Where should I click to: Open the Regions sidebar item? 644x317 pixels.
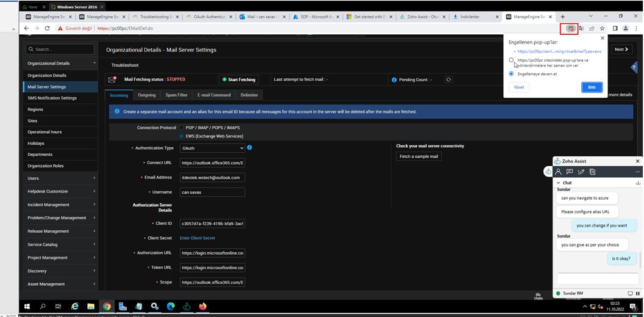pyautogui.click(x=60, y=109)
